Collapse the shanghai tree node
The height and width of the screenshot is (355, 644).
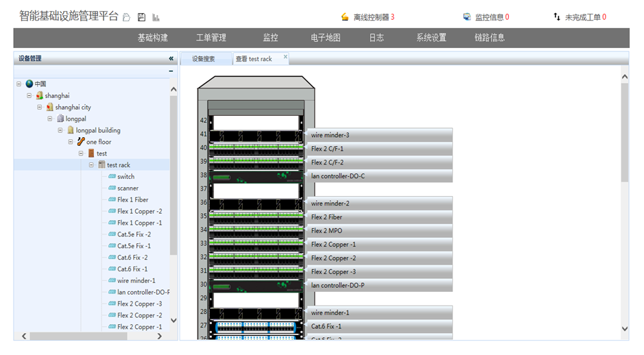pyautogui.click(x=29, y=95)
